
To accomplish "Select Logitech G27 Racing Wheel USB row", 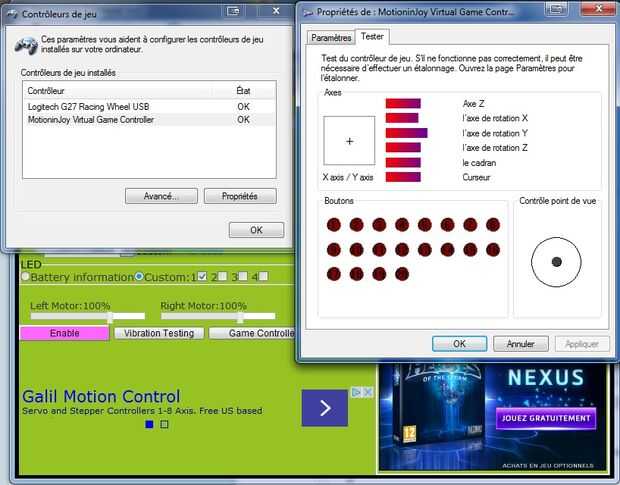I will (x=149, y=106).
